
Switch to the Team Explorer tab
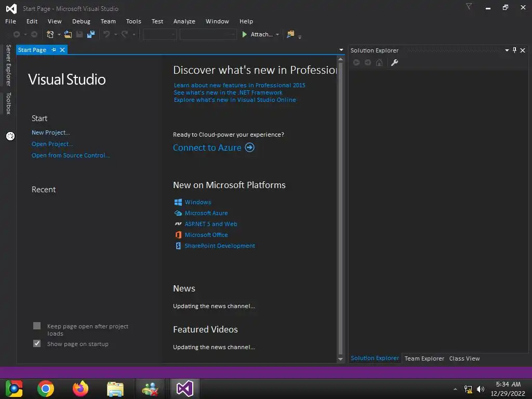(424, 358)
